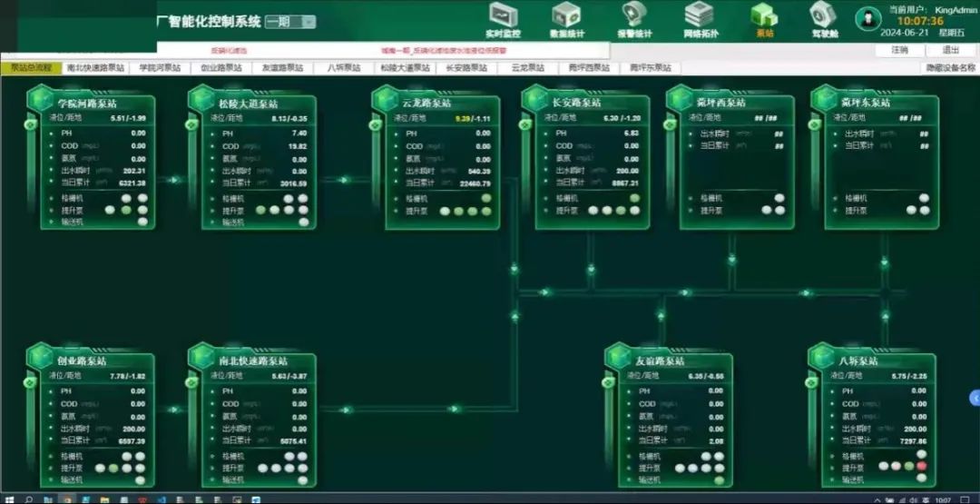Click cube icon of 八坼泵站 card
The width and height of the screenshot is (980, 504).
pos(822,356)
